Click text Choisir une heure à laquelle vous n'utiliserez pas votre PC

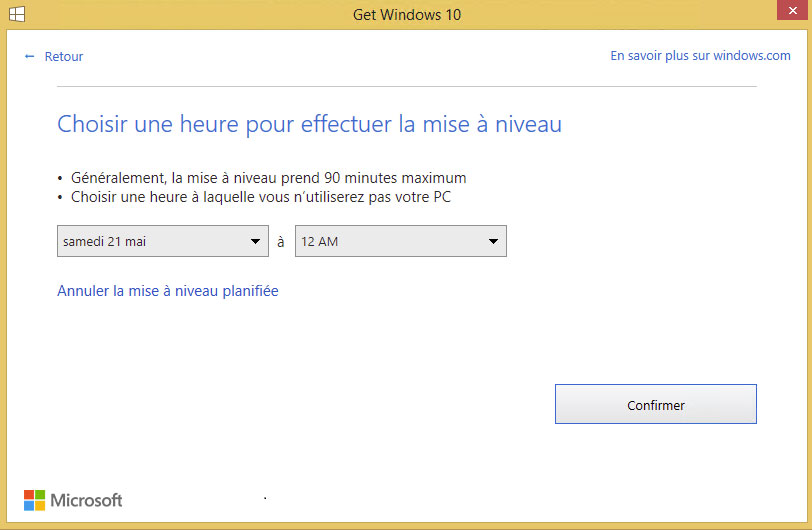click(x=260, y=197)
